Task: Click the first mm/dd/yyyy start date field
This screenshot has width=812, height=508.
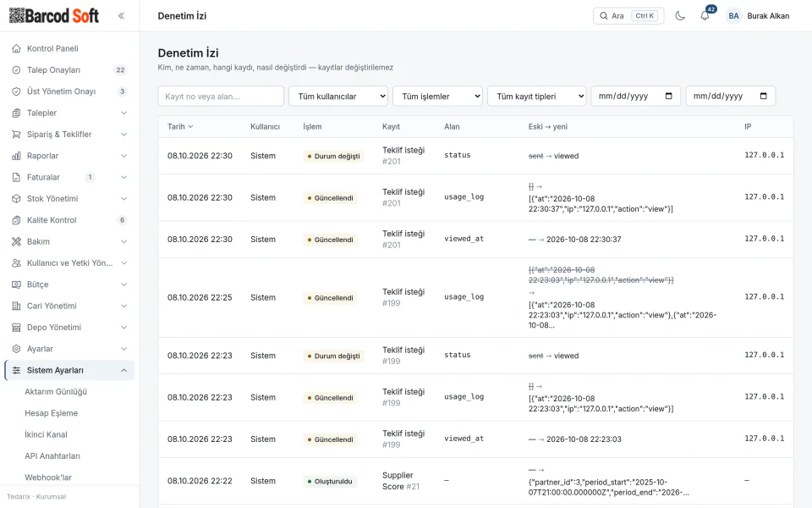Action: click(635, 96)
